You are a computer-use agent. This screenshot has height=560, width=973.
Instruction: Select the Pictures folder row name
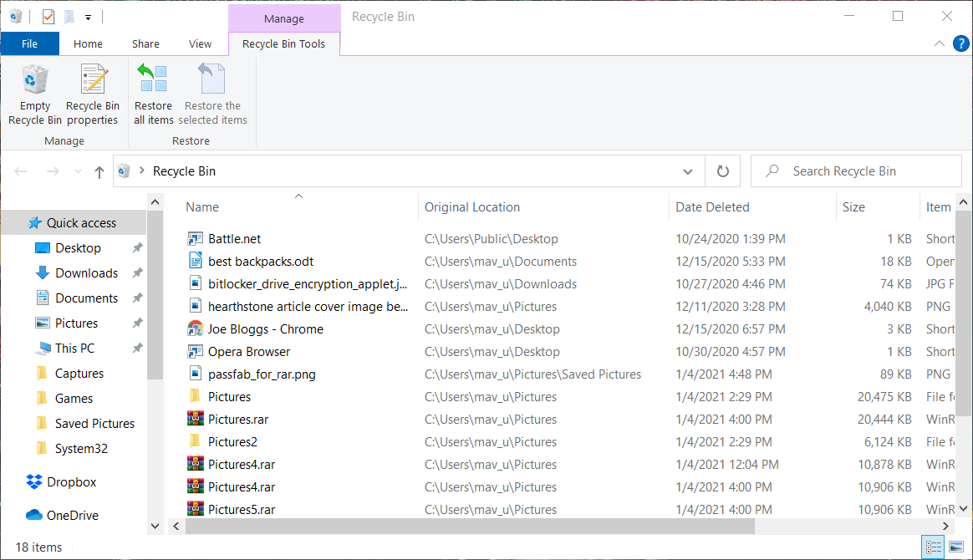(x=229, y=397)
